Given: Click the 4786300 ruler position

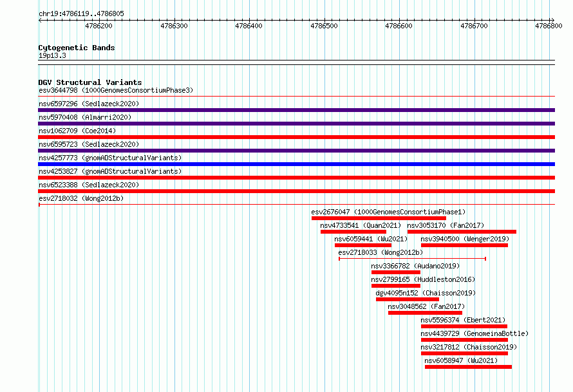Looking at the screenshot, I should point(174,26).
